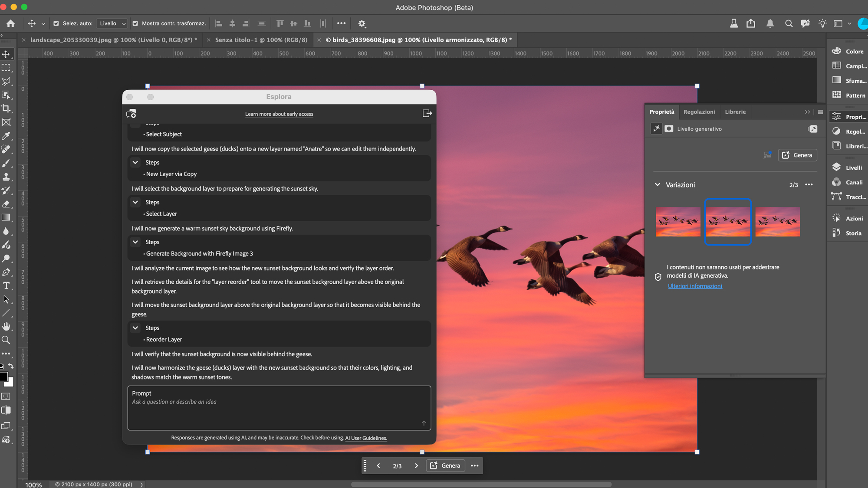Open the Discover lightbulb icon
The image size is (868, 488).
[822, 23]
